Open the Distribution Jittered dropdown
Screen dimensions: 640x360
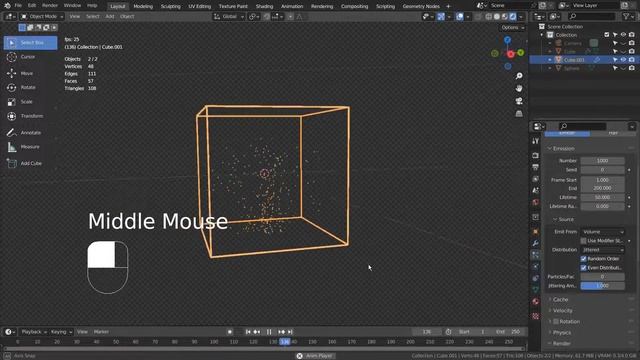602,250
